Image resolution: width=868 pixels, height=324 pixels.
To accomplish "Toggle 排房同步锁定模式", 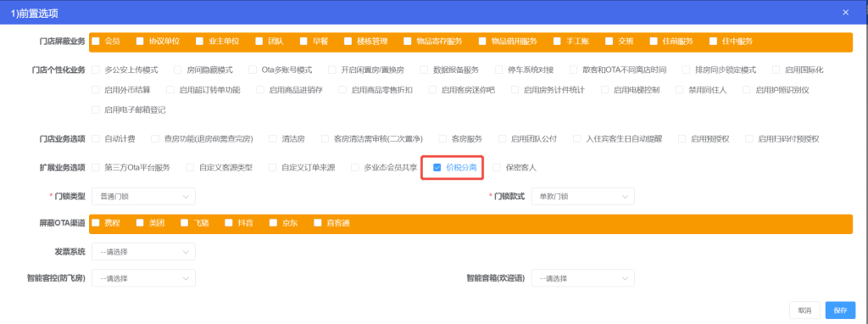I will pyautogui.click(x=687, y=70).
